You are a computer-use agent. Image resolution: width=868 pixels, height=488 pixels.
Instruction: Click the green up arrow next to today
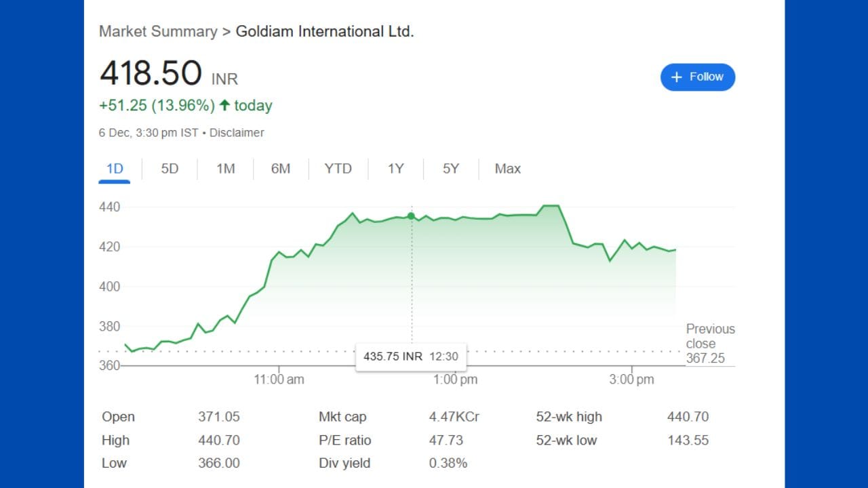click(x=224, y=106)
